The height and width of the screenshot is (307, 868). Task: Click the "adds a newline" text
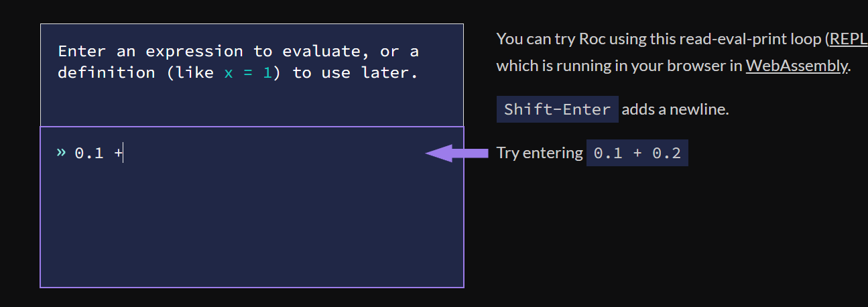tap(675, 109)
